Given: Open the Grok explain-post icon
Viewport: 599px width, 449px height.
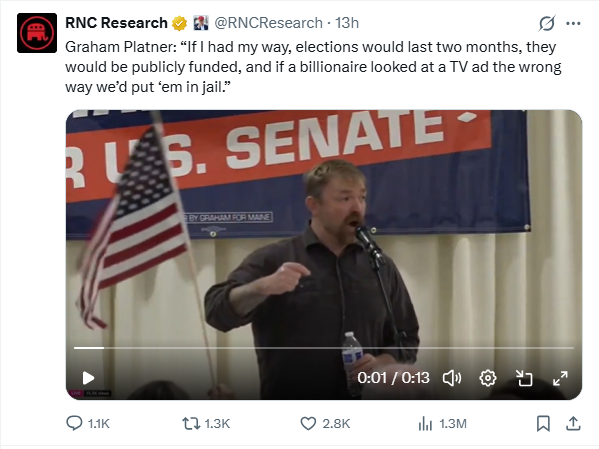Looking at the screenshot, I should click(547, 23).
